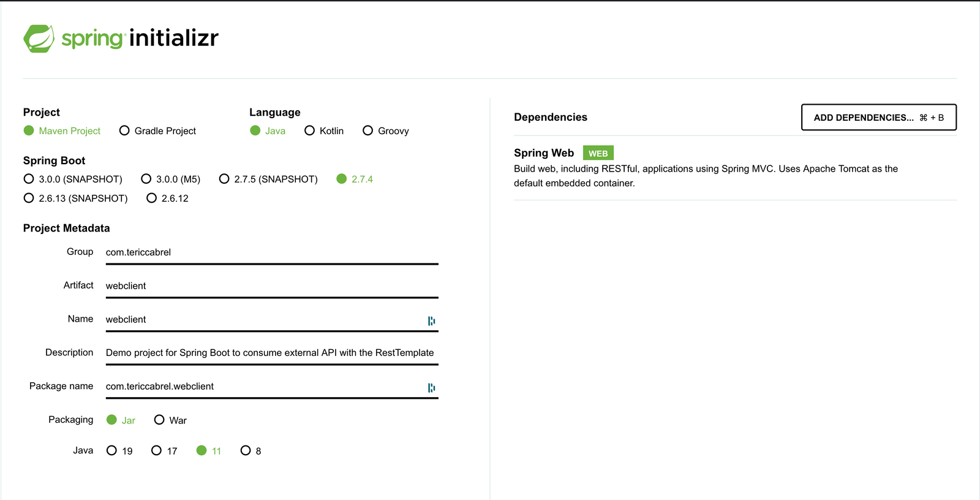Select Java 19

[111, 450]
